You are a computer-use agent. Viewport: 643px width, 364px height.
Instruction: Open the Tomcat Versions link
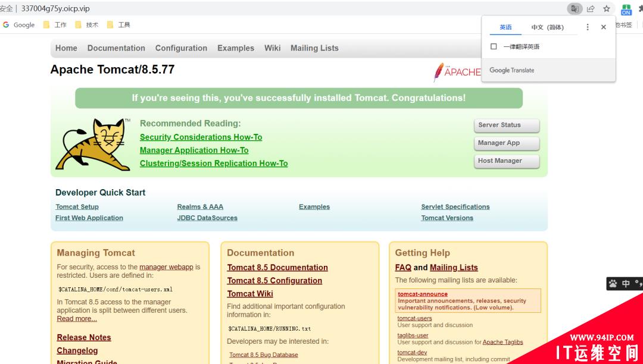coord(447,218)
